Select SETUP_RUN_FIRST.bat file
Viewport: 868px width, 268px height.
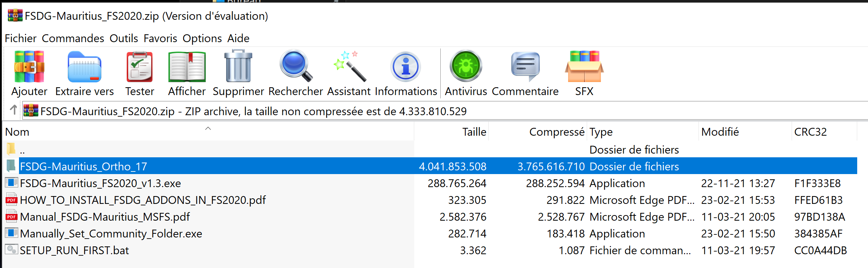tap(74, 250)
